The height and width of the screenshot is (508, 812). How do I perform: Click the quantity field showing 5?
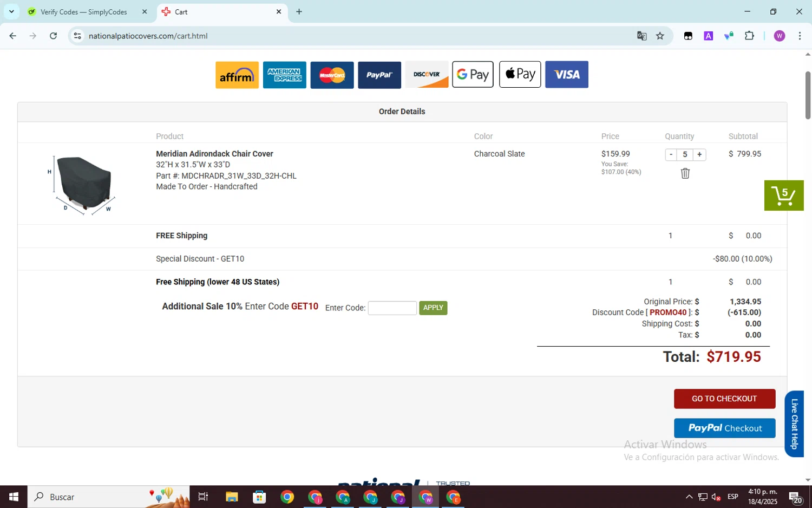pyautogui.click(x=685, y=154)
